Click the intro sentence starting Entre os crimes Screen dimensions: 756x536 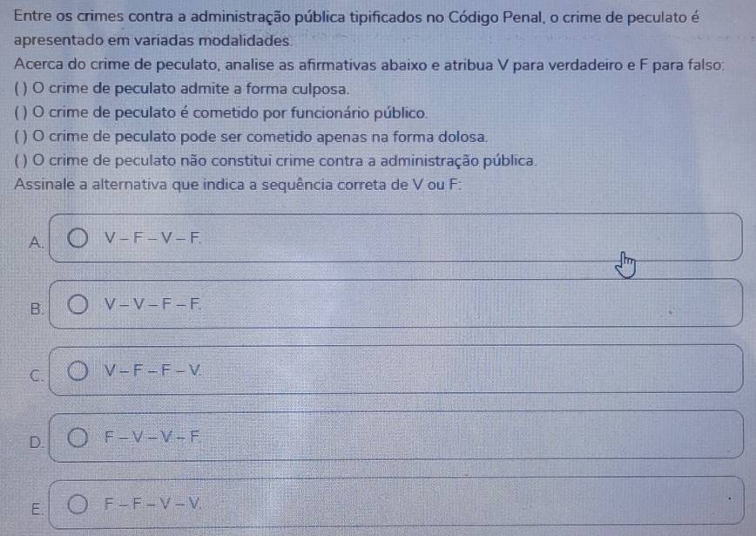click(x=357, y=29)
